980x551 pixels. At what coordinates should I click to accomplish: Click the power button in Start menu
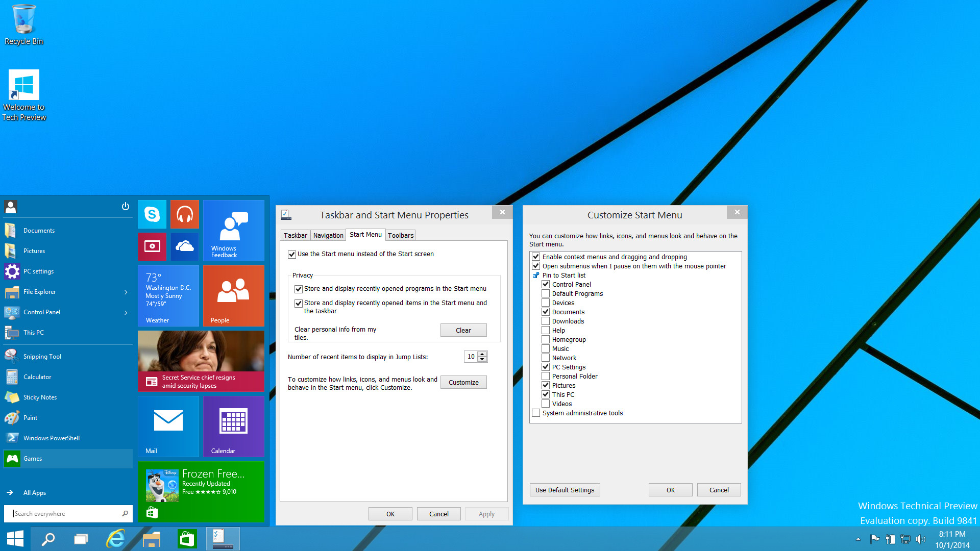coord(126,207)
